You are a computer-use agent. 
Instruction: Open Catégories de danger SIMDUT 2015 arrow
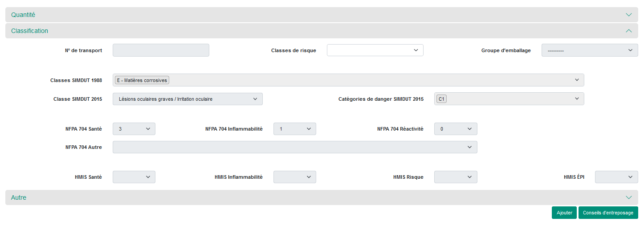pos(577,99)
